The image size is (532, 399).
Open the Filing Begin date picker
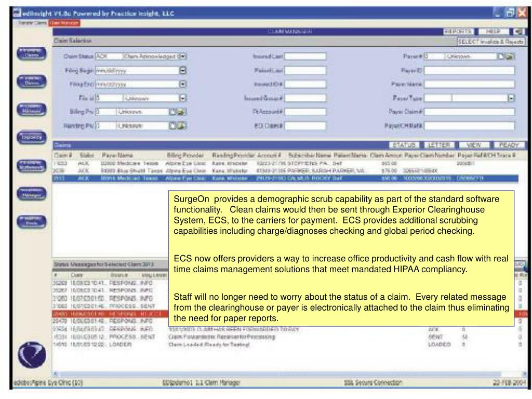point(183,70)
